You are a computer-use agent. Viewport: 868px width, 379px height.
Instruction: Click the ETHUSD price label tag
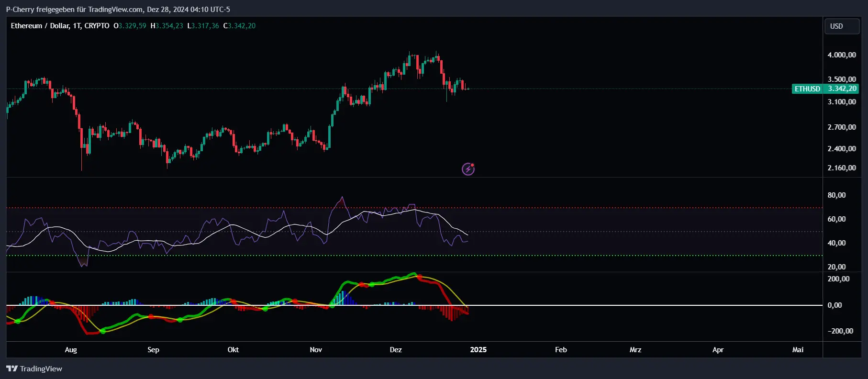pyautogui.click(x=807, y=89)
